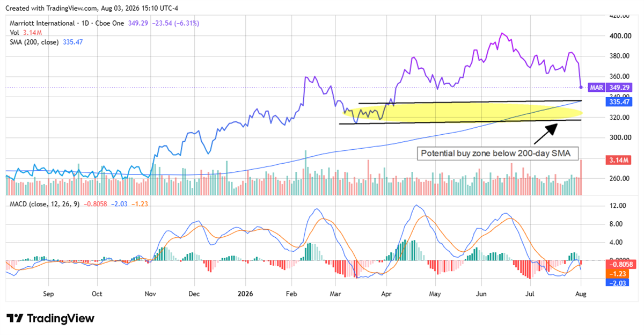Click the Mar date axis label
644x335 pixels.
click(335, 294)
